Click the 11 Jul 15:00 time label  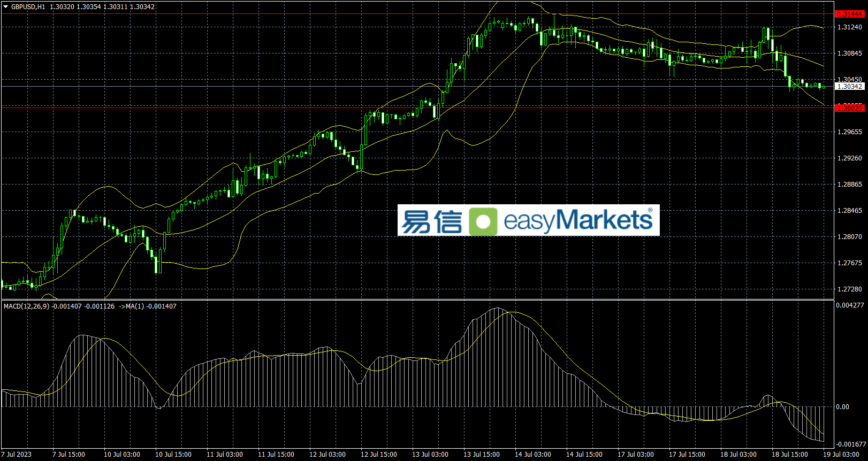[276, 455]
